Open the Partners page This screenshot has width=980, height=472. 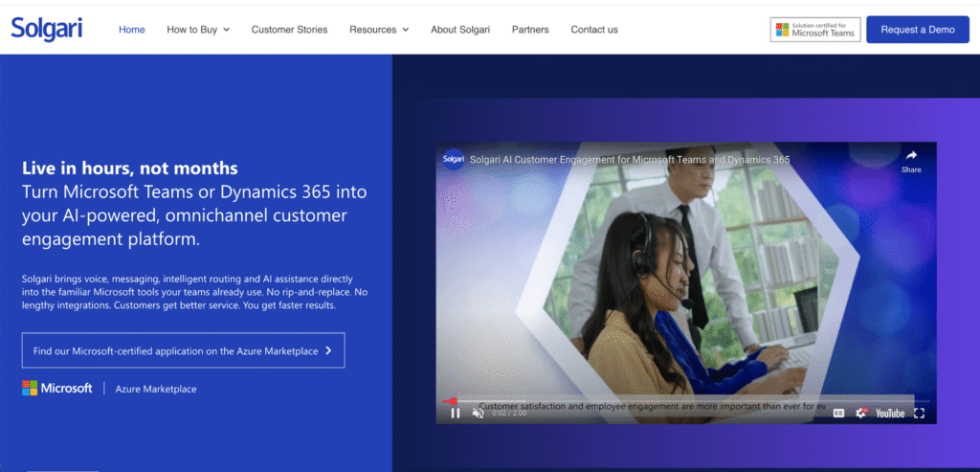click(530, 30)
